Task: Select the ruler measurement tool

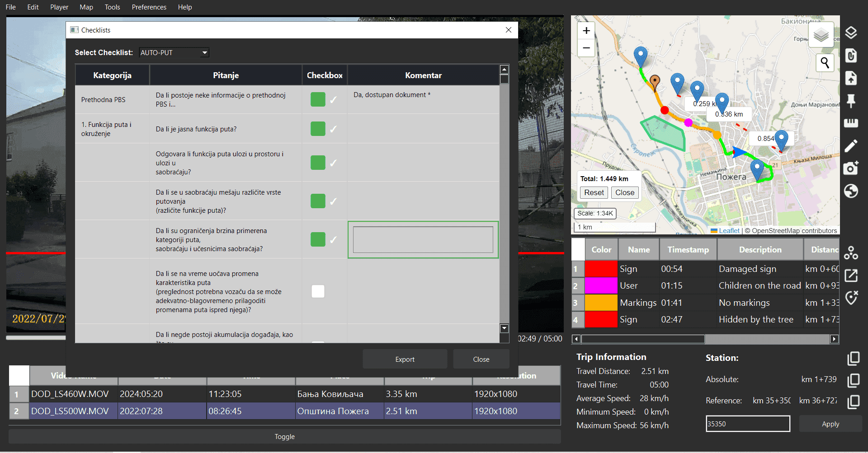Action: pyautogui.click(x=852, y=122)
